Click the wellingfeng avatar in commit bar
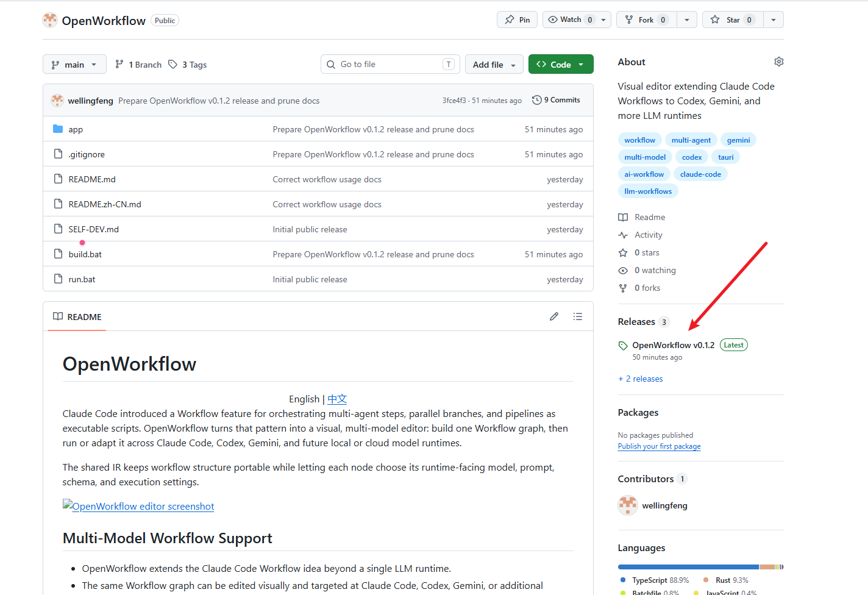This screenshot has height=595, width=868. [57, 101]
